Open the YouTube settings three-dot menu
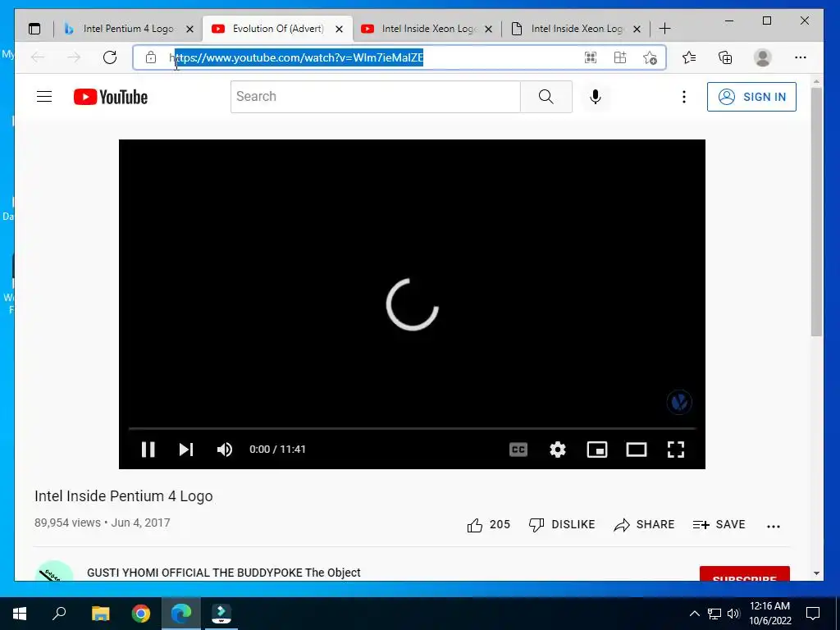 pos(683,97)
